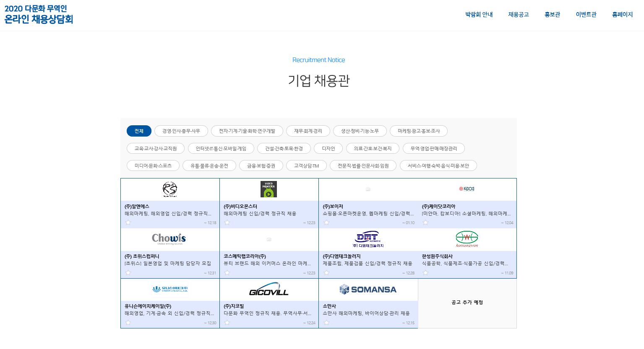Star the 코스메틱랩코리아(주) job posting

coord(227,273)
